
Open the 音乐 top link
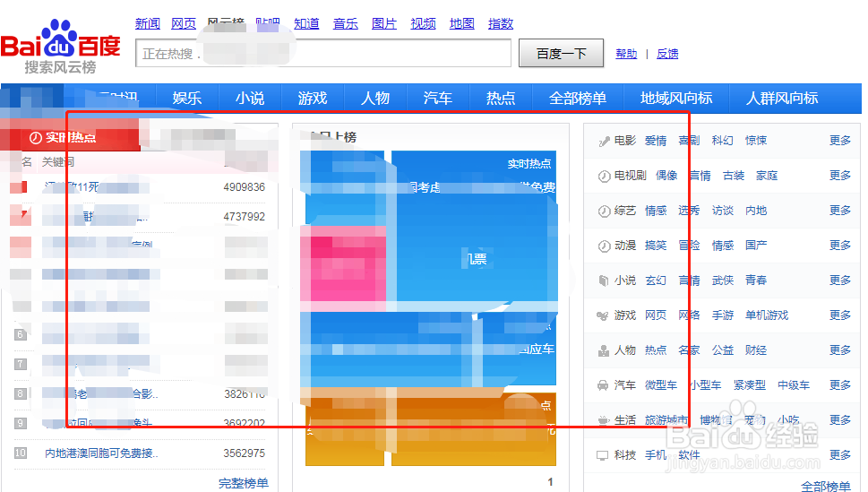(x=346, y=23)
